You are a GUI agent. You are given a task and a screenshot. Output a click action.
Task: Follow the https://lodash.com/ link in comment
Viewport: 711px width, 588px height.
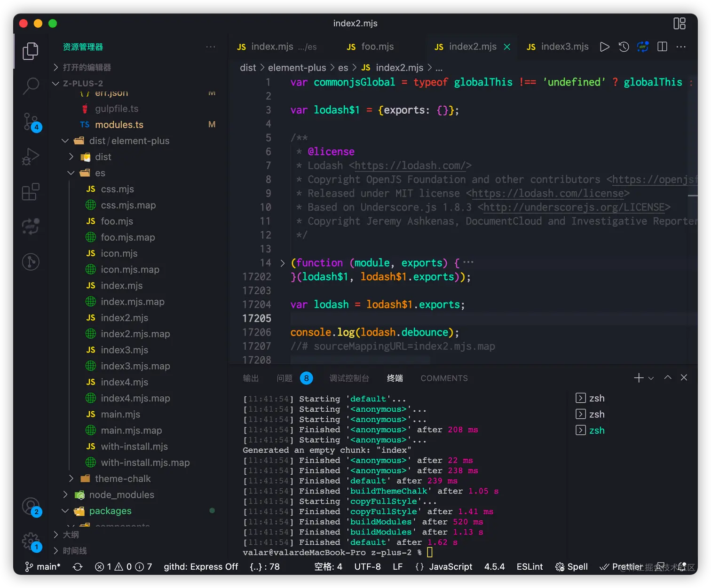[x=410, y=165]
